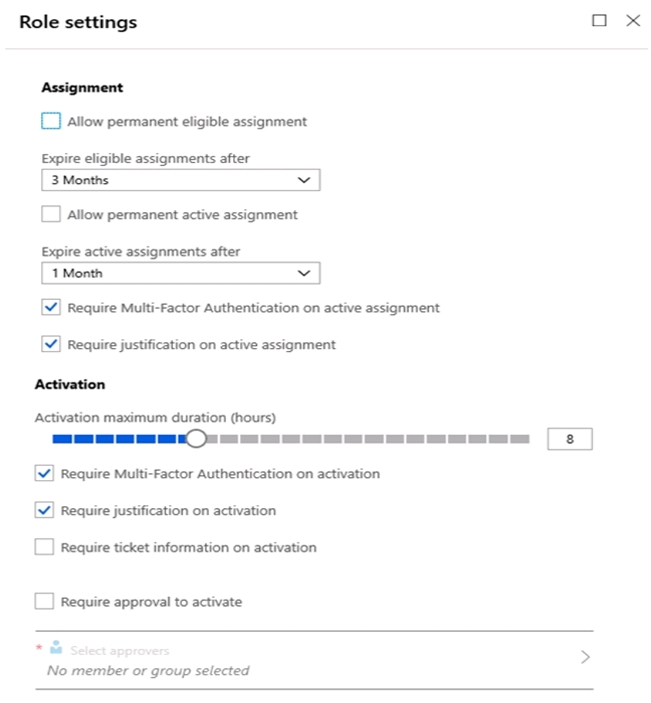Click Select approvers link
The height and width of the screenshot is (703, 651).
click(x=120, y=651)
